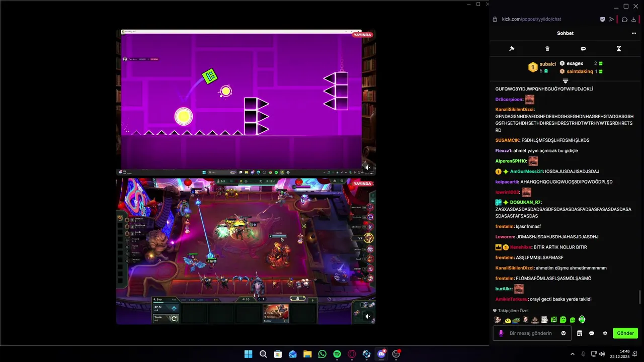Screen dimensions: 644x362
Task: Click the username Lewornn
Action: tap(504, 237)
